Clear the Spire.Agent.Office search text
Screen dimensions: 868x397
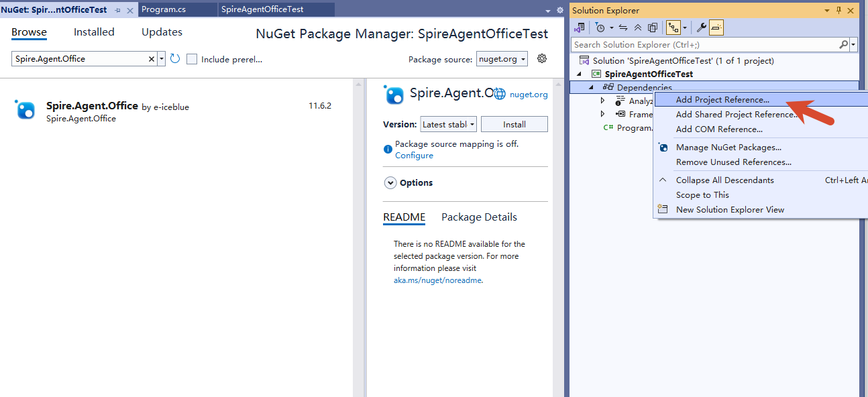pos(152,59)
